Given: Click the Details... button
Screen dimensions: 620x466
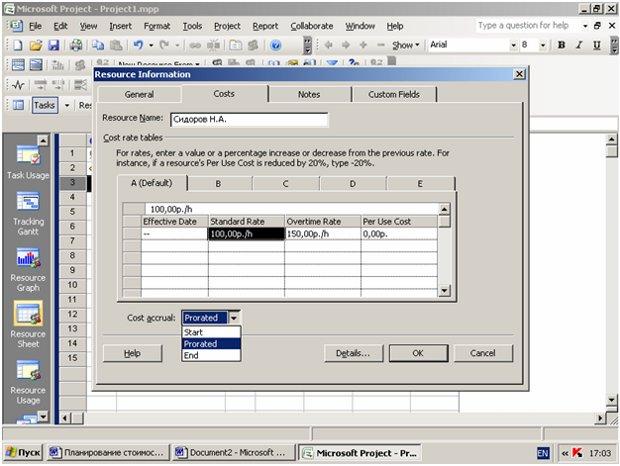Looking at the screenshot, I should [353, 353].
